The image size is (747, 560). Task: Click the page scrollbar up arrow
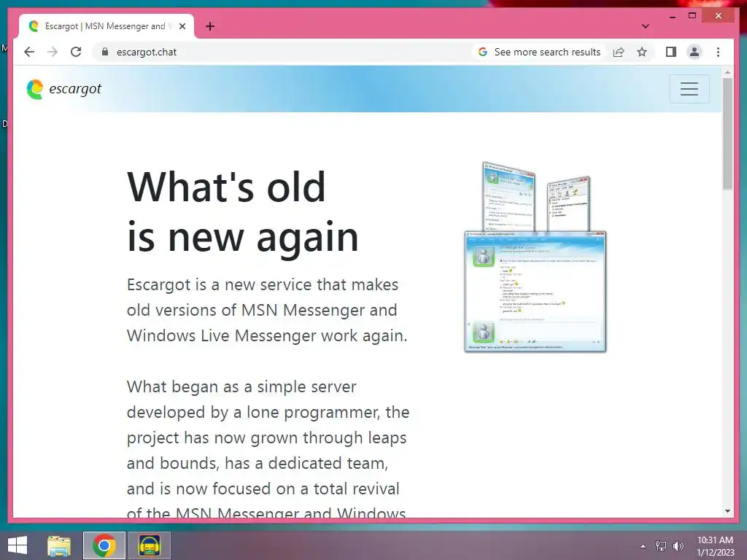[727, 72]
